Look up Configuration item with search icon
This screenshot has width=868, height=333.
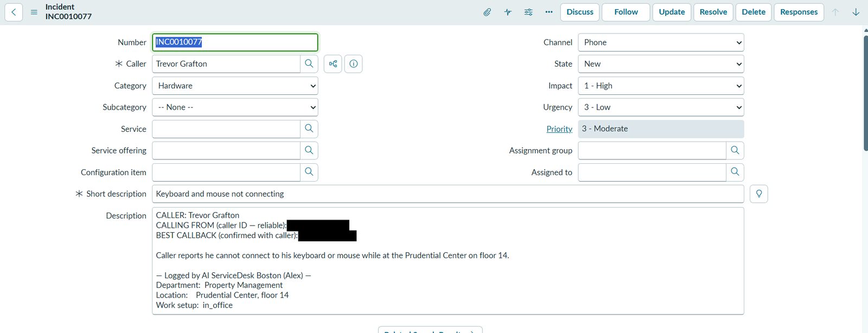tap(309, 172)
